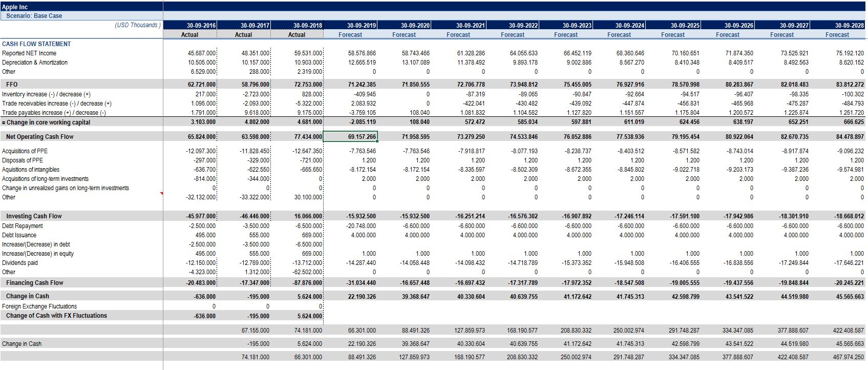This screenshot has height=370, width=868.
Task: Select the Debt Repayment row label
Action: click(23, 226)
